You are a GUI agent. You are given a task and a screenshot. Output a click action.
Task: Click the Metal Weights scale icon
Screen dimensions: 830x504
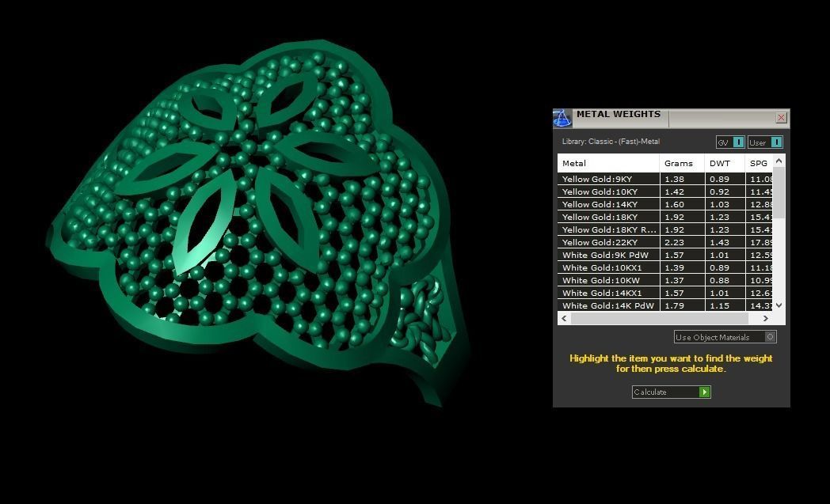pyautogui.click(x=562, y=118)
